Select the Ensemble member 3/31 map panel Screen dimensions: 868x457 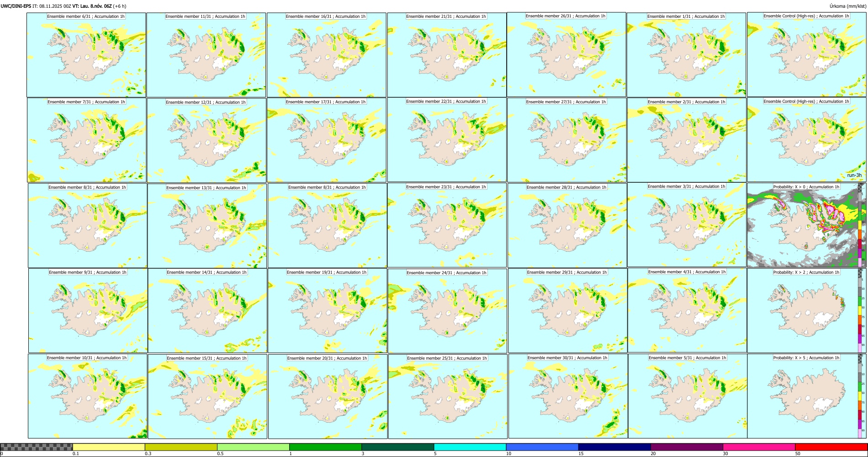pyautogui.click(x=687, y=225)
